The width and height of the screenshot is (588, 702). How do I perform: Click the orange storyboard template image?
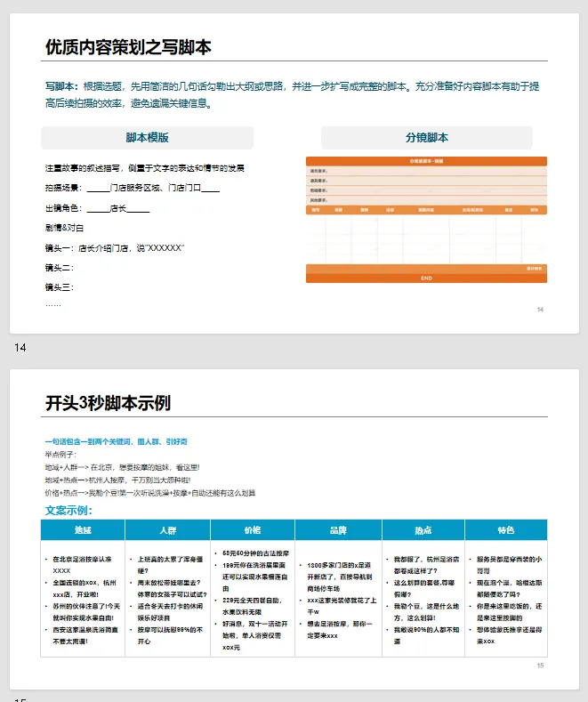tap(426, 220)
